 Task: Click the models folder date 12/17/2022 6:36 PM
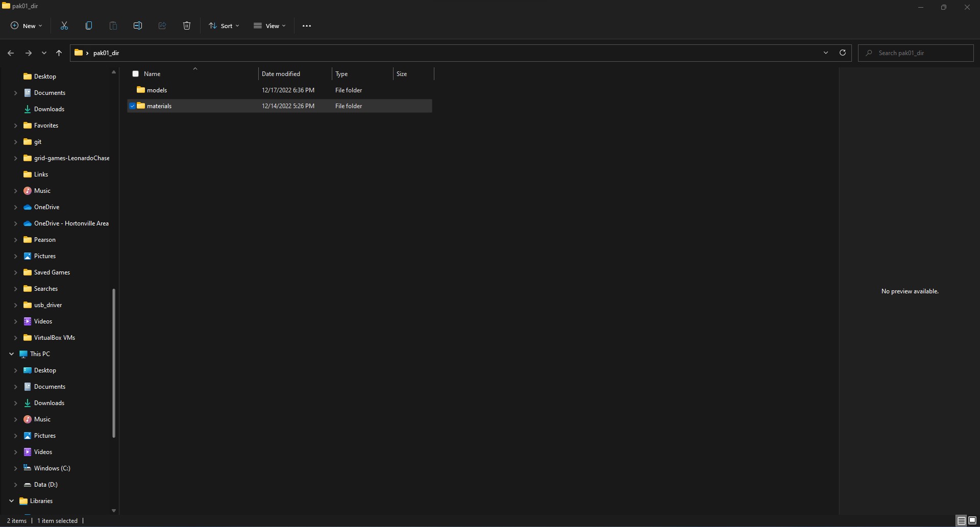[x=288, y=90]
